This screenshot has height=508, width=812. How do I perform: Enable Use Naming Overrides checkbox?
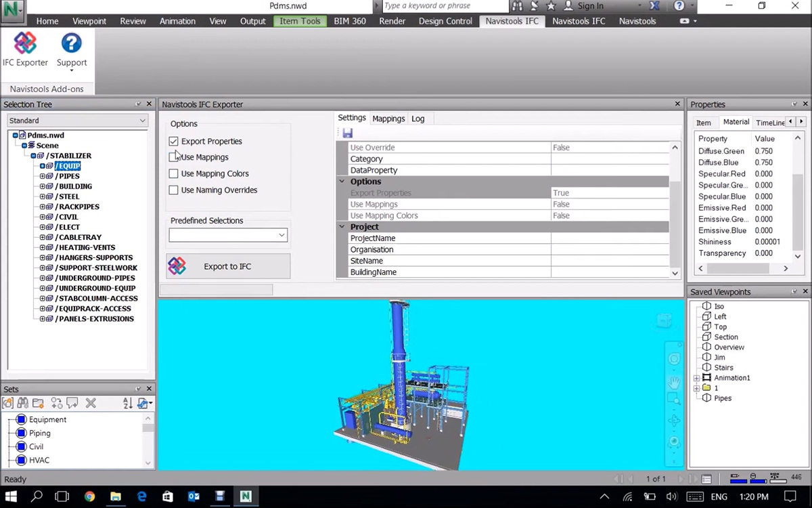click(174, 190)
